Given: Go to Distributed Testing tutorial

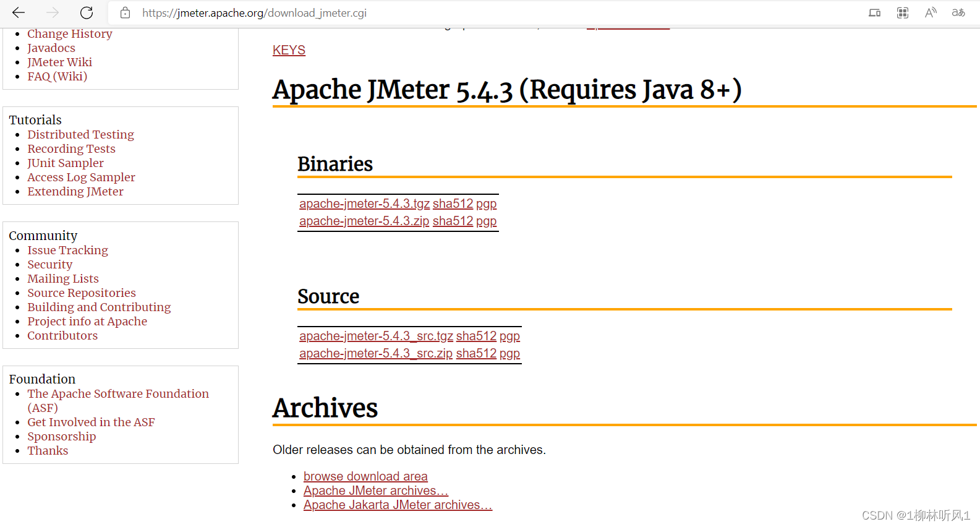Looking at the screenshot, I should pyautogui.click(x=80, y=135).
